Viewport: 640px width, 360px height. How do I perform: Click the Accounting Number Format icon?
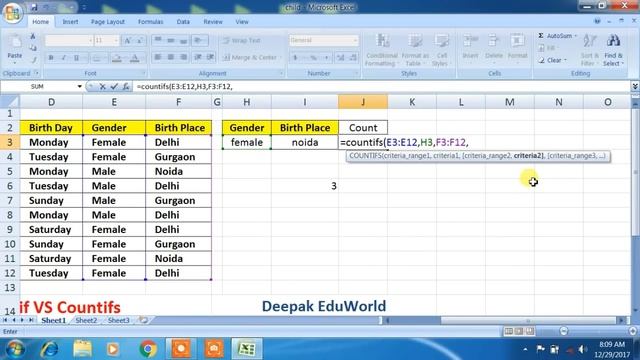click(295, 58)
